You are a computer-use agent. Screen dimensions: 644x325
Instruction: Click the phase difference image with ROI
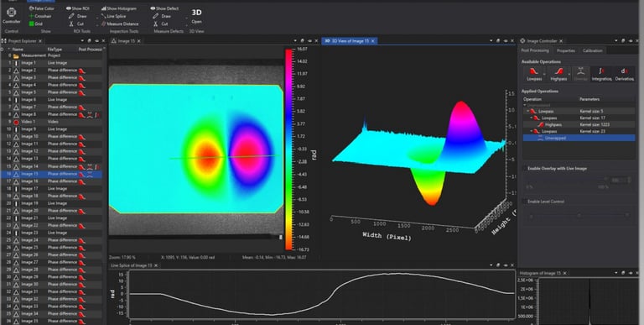[x=196, y=149]
